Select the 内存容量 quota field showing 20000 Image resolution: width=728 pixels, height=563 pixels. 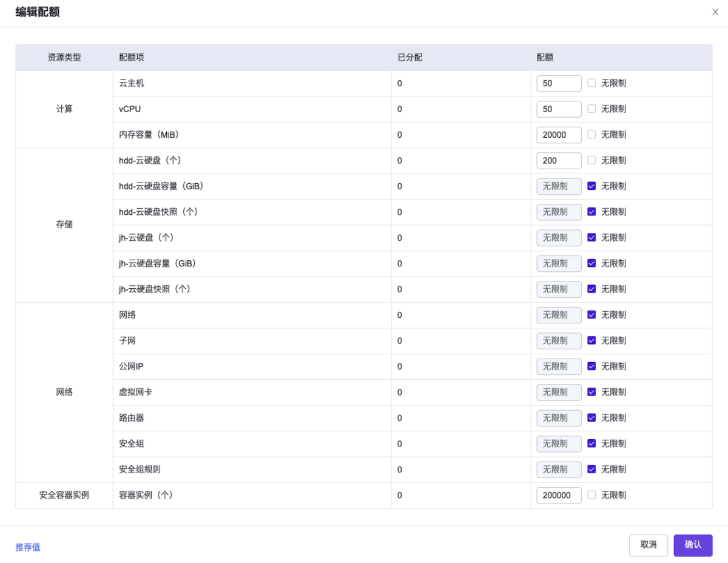559,135
